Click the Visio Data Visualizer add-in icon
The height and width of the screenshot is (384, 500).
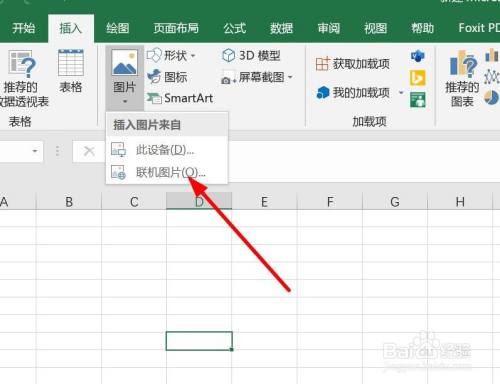tap(418, 56)
